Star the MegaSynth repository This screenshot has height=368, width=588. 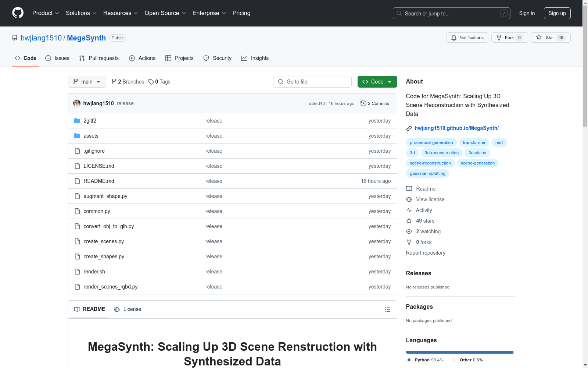tap(551, 38)
